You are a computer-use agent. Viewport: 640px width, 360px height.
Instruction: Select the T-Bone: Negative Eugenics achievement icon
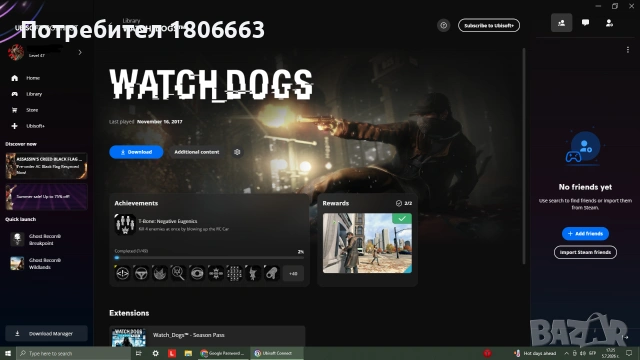click(124, 224)
